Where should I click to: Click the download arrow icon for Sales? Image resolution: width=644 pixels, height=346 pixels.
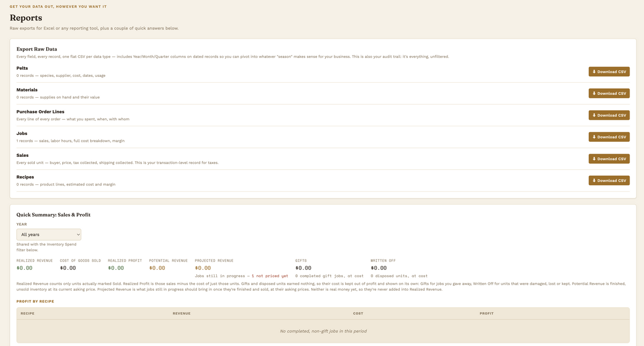point(594,158)
